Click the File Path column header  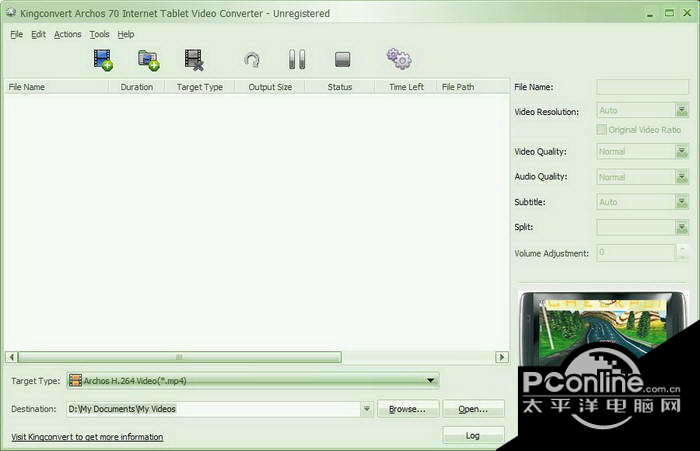(x=473, y=87)
